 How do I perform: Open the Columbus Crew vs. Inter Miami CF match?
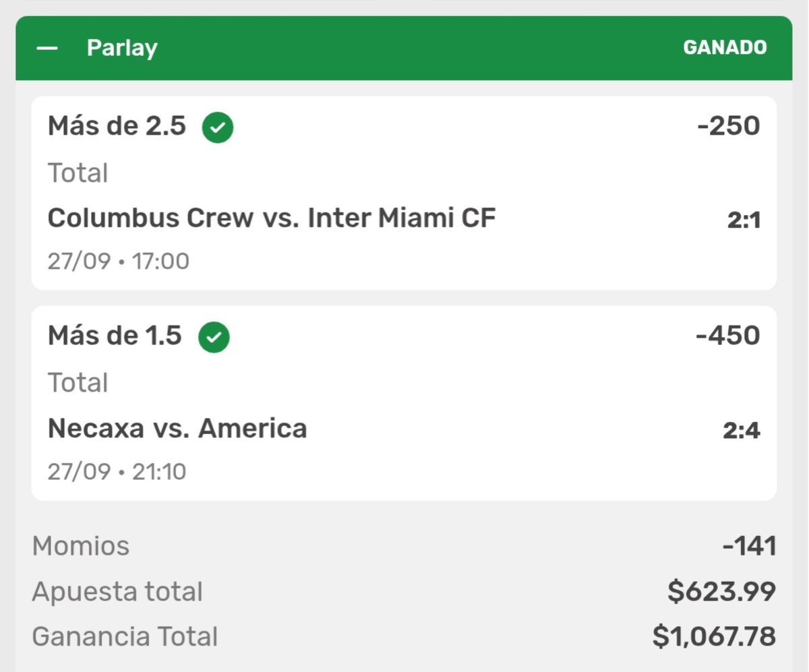[272, 218]
